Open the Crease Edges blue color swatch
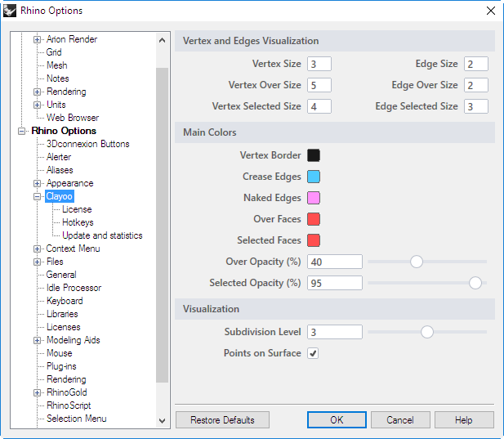504x439 pixels. click(x=314, y=177)
